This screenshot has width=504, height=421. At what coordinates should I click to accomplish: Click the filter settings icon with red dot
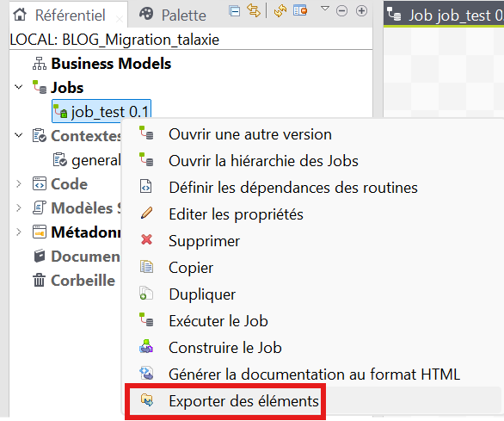300,10
